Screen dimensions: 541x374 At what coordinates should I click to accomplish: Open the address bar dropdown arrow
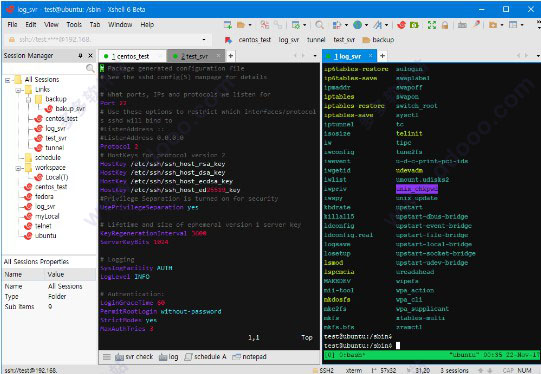(x=204, y=40)
